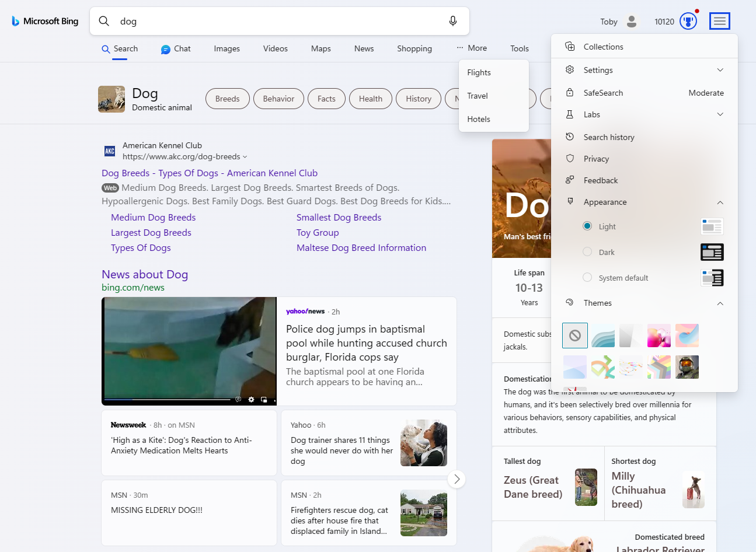Select the Dark appearance radio button
Screen dimensions: 756x552
(x=587, y=251)
